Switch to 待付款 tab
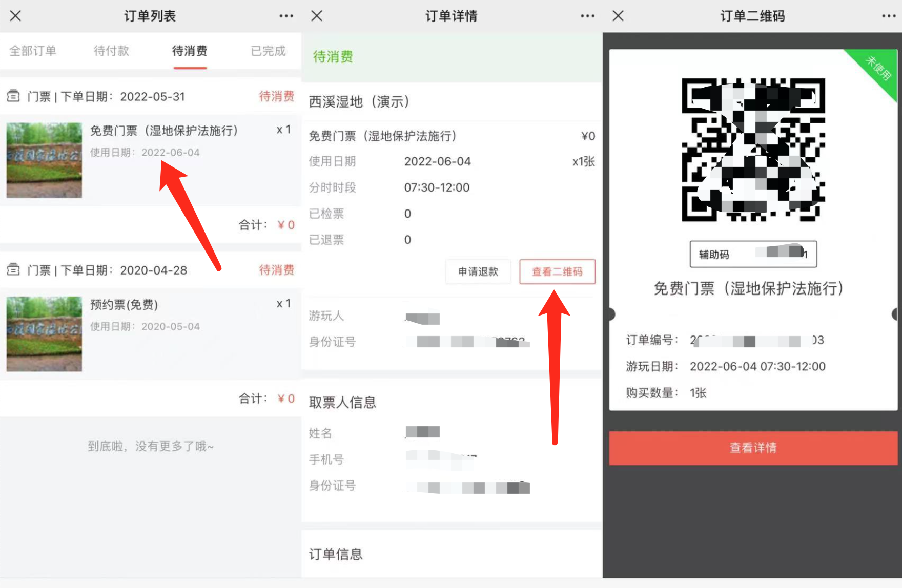The width and height of the screenshot is (902, 588). [x=111, y=51]
